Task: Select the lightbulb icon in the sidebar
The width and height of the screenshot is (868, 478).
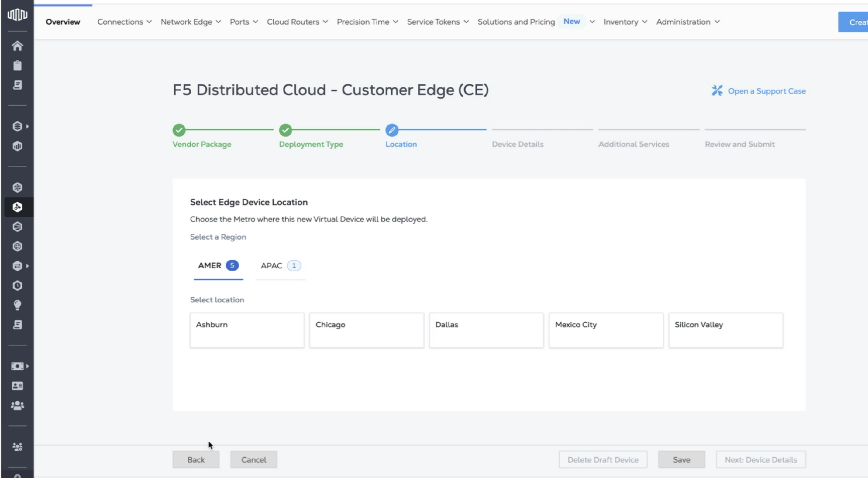Action: coord(18,305)
